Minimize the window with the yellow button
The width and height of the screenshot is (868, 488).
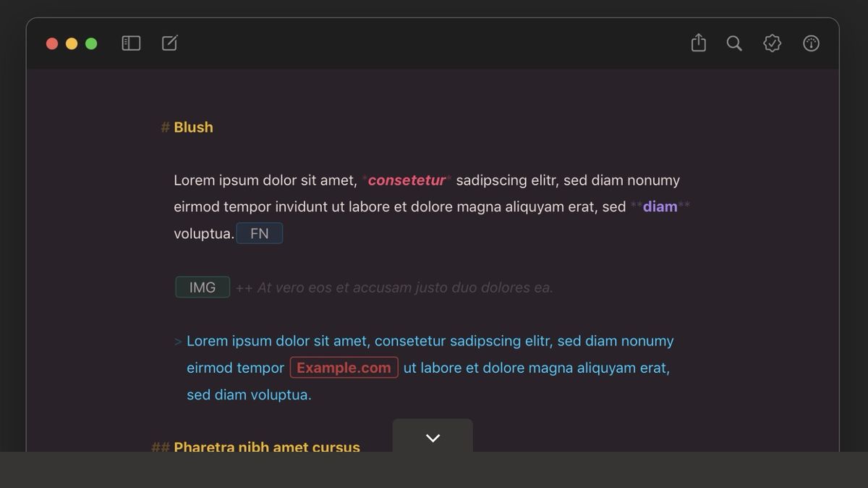tap(72, 43)
